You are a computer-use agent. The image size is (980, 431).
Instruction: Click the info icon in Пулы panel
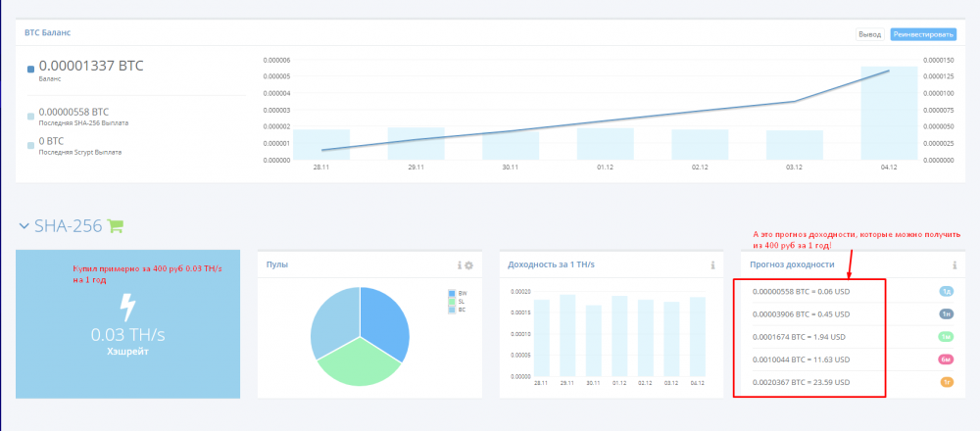pos(459,265)
